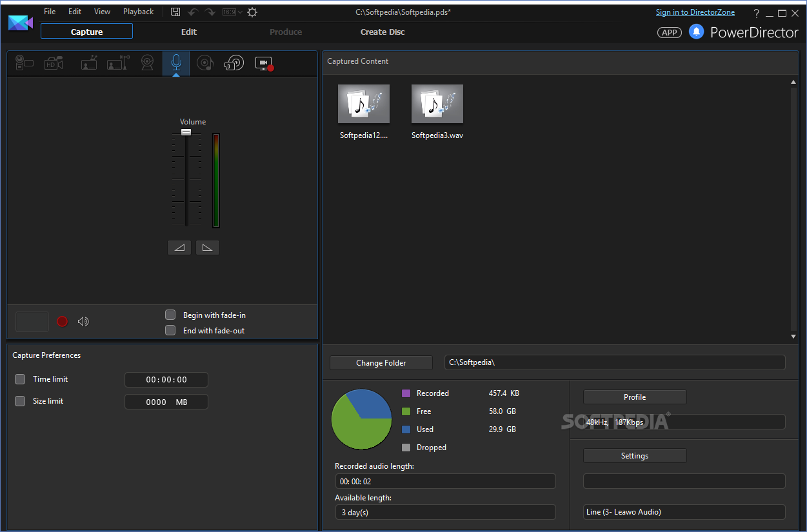The height and width of the screenshot is (532, 807).
Task: Click the Recorded purple legend swatch
Action: pyautogui.click(x=406, y=393)
